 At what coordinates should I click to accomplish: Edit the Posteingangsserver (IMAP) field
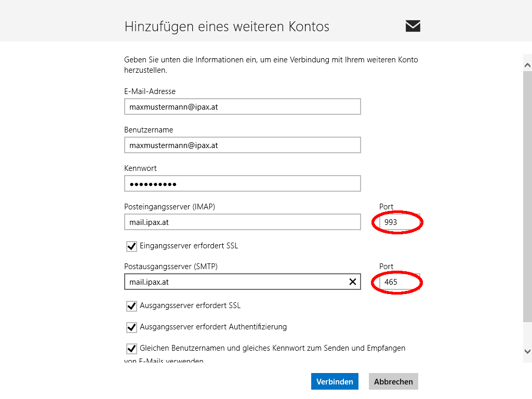click(x=242, y=222)
